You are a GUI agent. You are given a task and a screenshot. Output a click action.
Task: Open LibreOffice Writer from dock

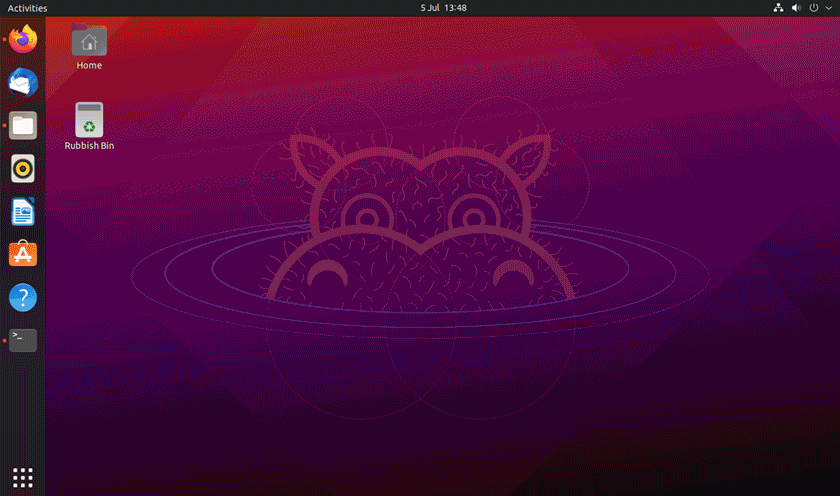click(x=23, y=212)
